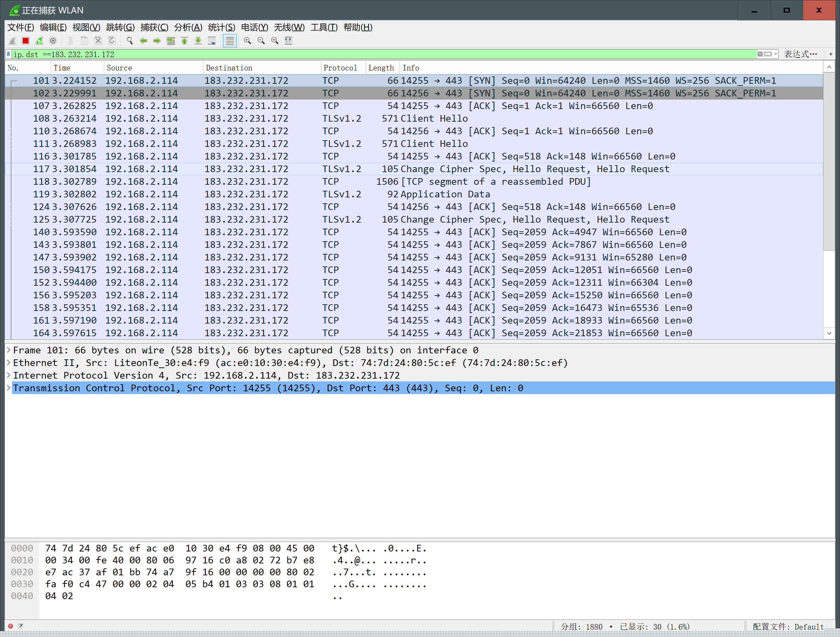Click filter bookmark icon in filter bar
Screen dimensions: 840x637
click(x=8, y=54)
